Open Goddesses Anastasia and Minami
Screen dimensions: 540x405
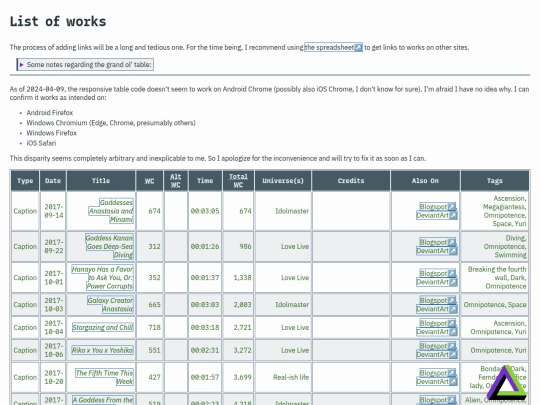coord(111,211)
